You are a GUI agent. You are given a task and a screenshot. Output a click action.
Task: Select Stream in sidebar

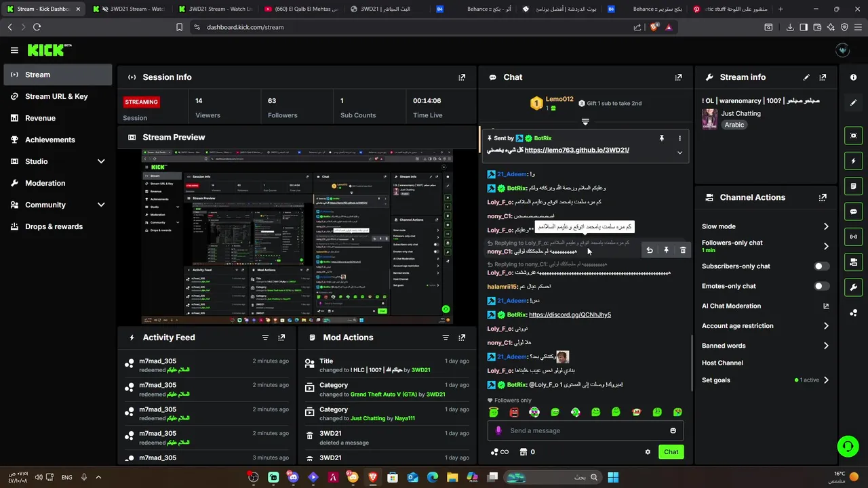(58, 75)
